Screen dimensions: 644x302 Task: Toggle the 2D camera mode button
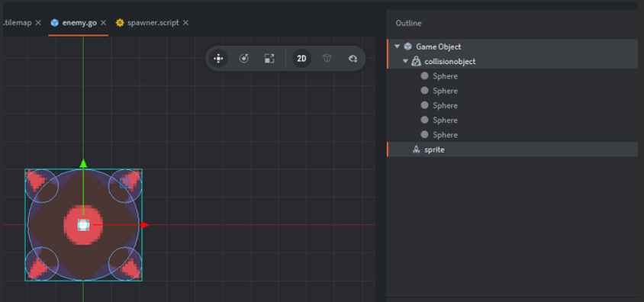tap(301, 59)
